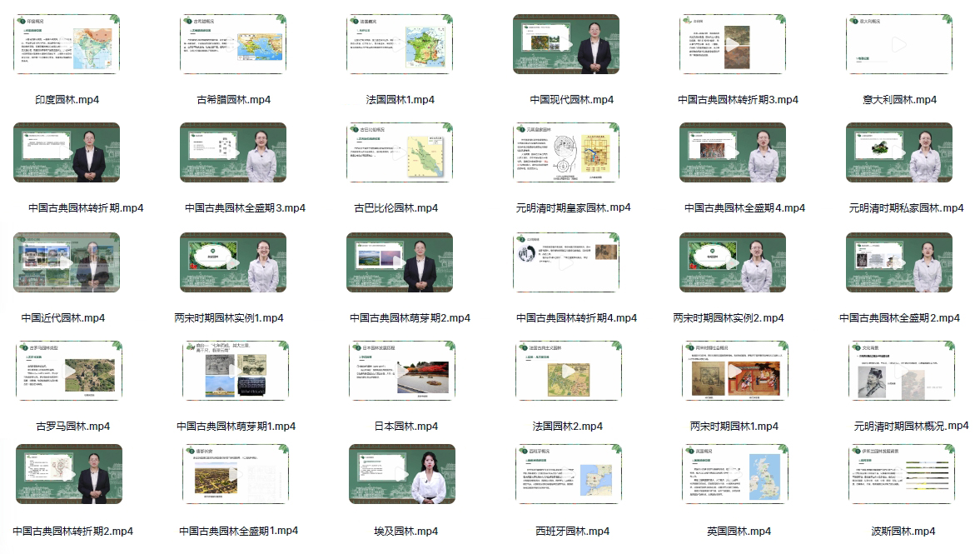Open the 古巴比伦园林.mp4 thumbnail
The width and height of the screenshot is (980, 554).
[x=400, y=153]
